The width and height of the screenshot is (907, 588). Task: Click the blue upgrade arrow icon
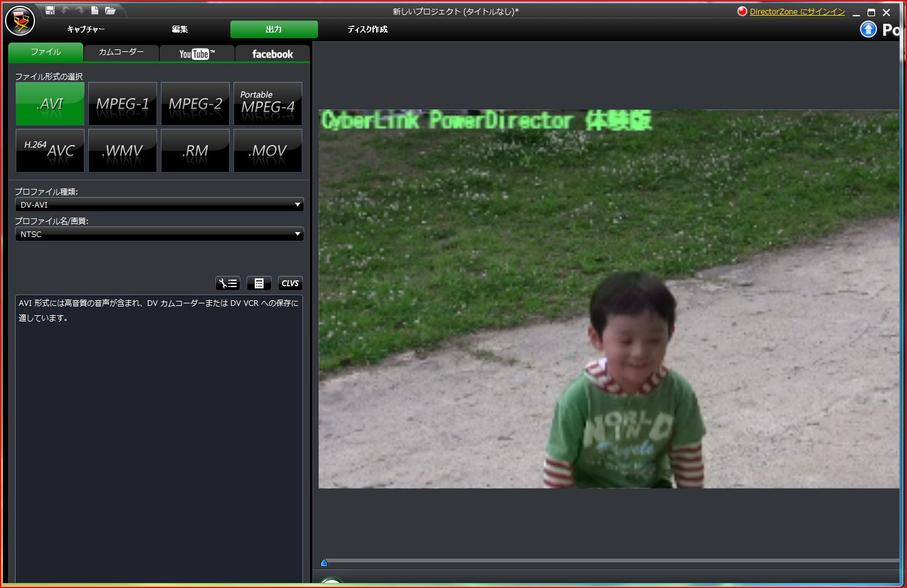(x=868, y=29)
